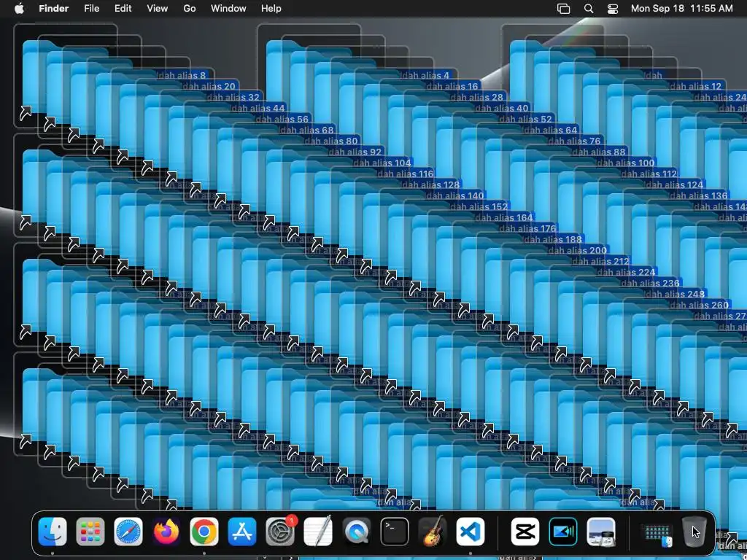This screenshot has width=747, height=560.
Task: Open the Go menu
Action: click(x=190, y=9)
